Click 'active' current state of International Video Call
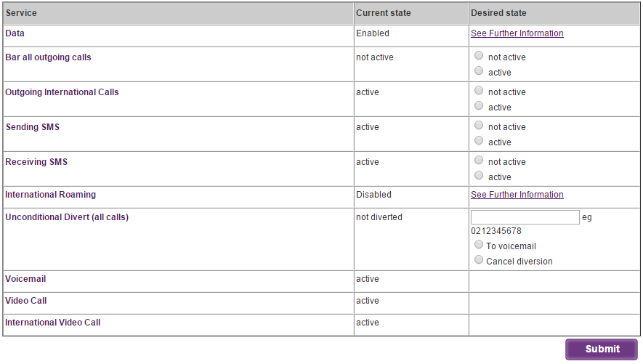This screenshot has width=643, height=364. [x=368, y=323]
